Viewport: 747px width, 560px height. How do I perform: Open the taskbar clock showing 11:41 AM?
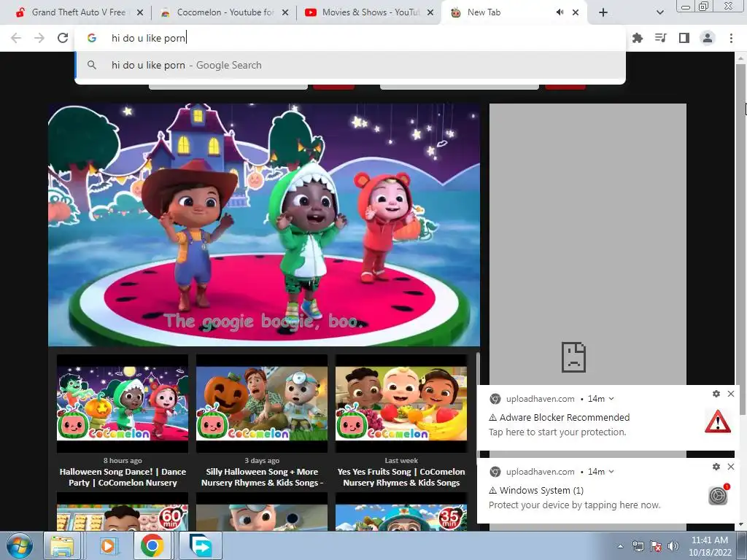pos(709,546)
